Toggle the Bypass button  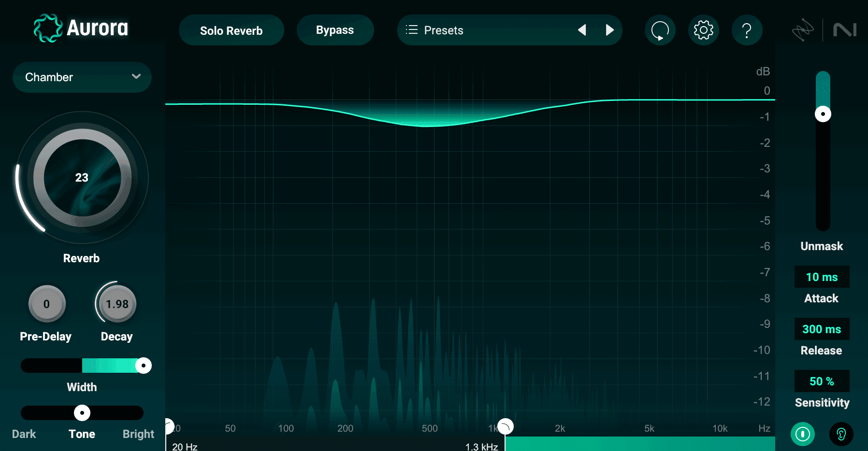335,30
